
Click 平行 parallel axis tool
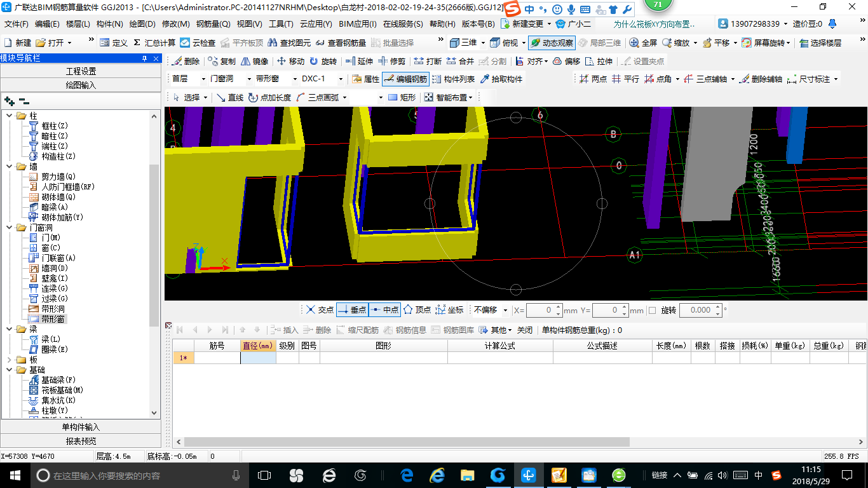[625, 79]
